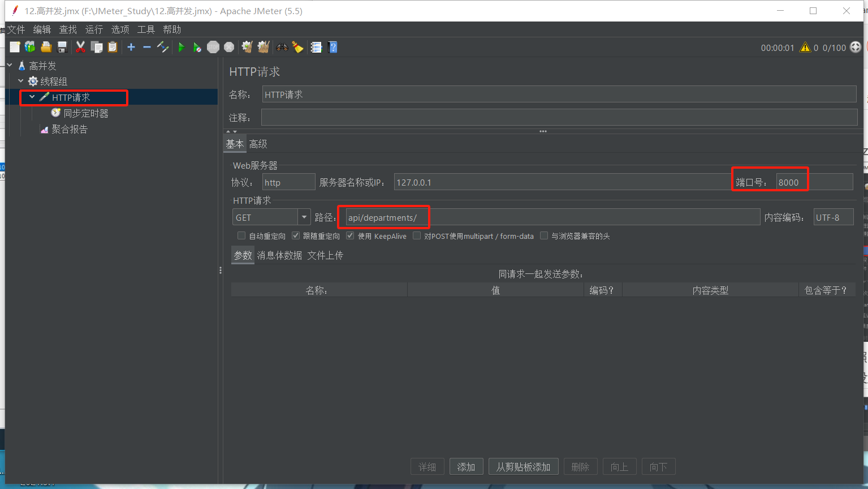Click the 名称 field containing HTTP请求

pyautogui.click(x=559, y=95)
